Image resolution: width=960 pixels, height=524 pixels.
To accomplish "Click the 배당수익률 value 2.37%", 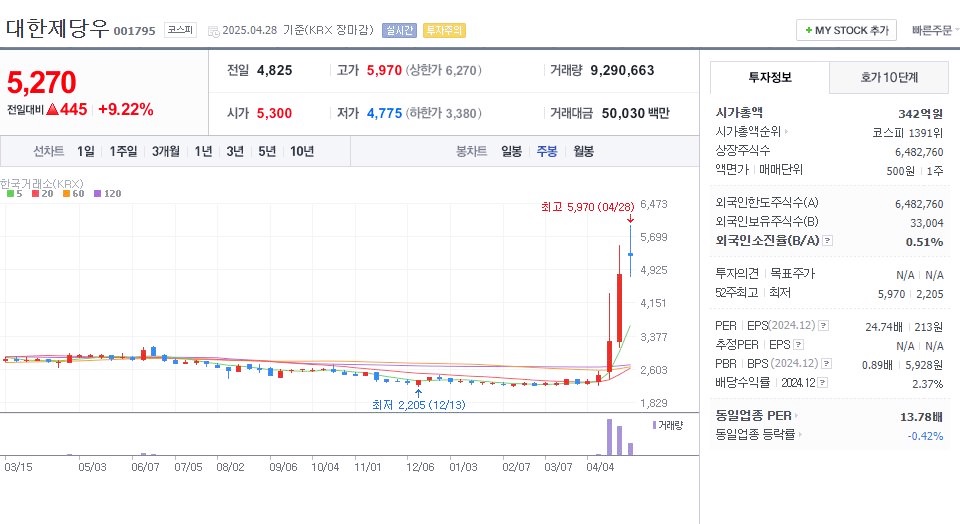I will pos(928,384).
